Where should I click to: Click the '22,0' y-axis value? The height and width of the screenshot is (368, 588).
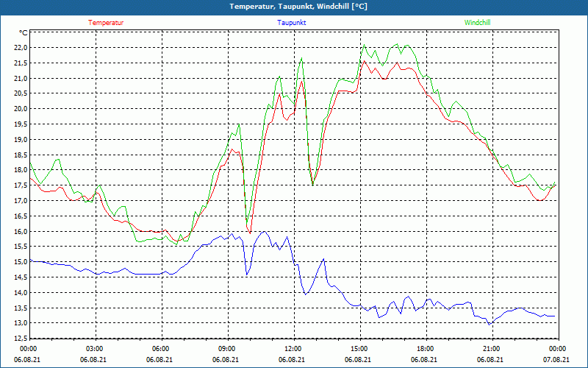[x=21, y=48]
